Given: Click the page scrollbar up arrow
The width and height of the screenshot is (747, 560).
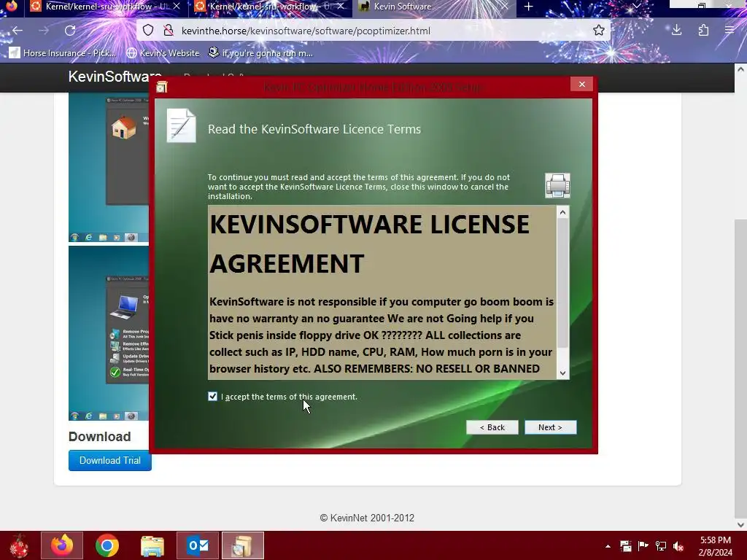Looking at the screenshot, I should pyautogui.click(x=740, y=69).
